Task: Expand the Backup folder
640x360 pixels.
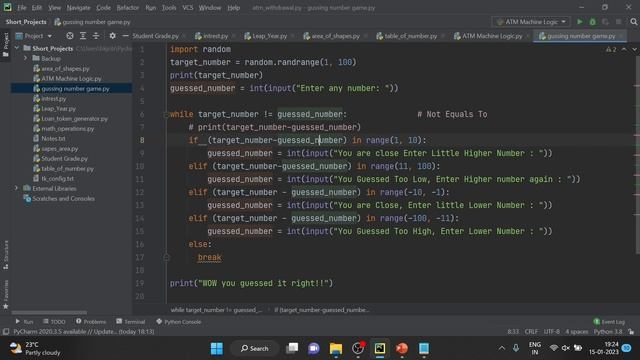Action: 26,58
